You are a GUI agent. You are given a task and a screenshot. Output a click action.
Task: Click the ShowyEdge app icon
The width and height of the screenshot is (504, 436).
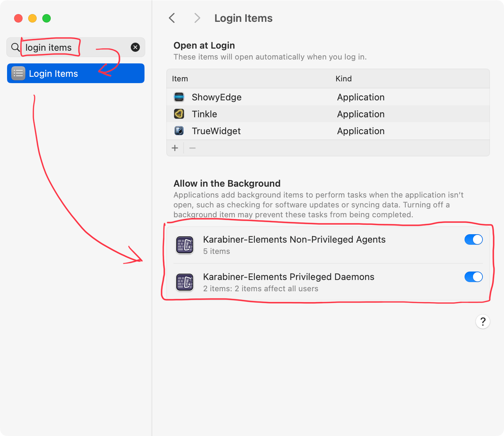tap(179, 97)
